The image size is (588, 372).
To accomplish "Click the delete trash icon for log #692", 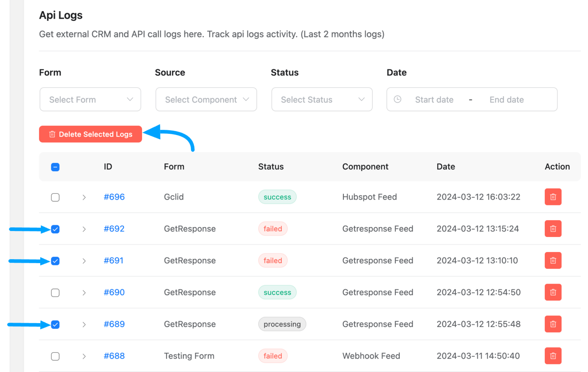I will (x=553, y=229).
